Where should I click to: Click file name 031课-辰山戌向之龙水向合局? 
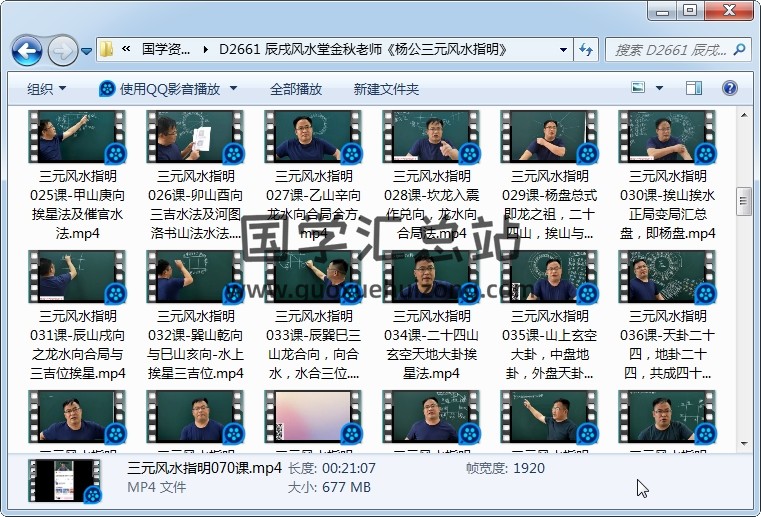78,344
